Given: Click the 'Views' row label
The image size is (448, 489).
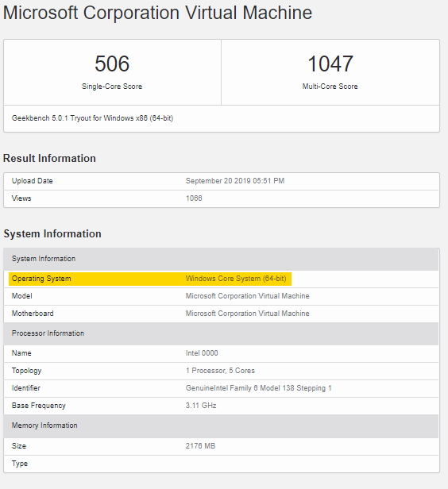Looking at the screenshot, I should [x=21, y=198].
